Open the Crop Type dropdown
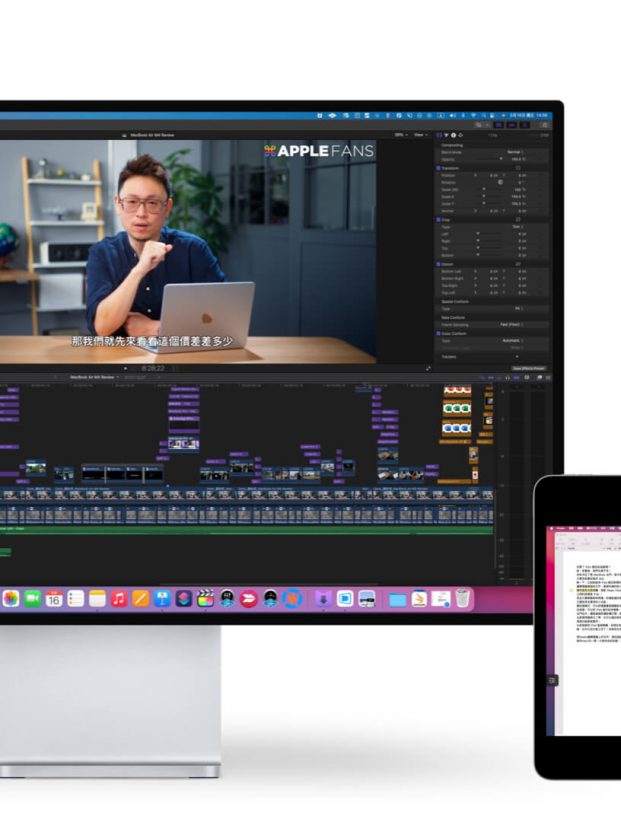 [517, 227]
